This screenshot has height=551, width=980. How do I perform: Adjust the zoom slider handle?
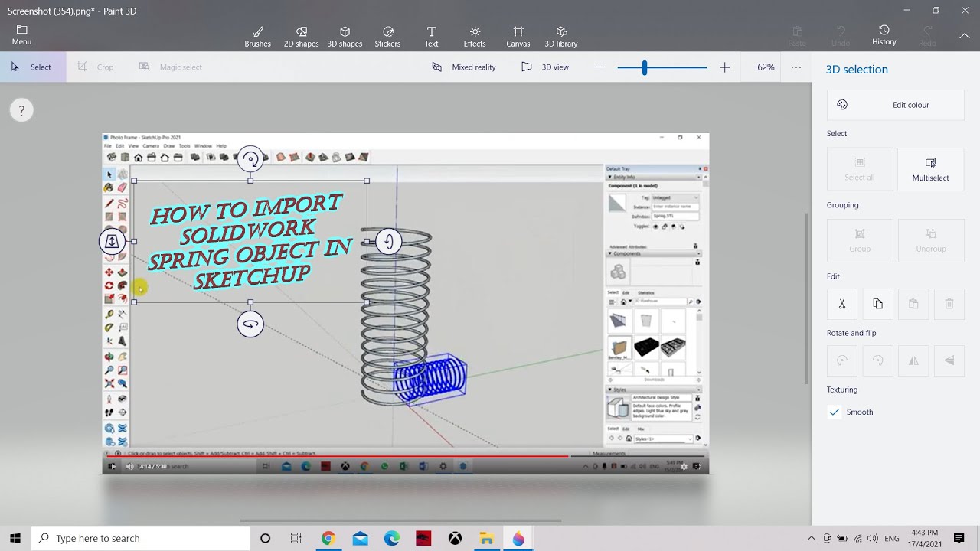(x=645, y=68)
